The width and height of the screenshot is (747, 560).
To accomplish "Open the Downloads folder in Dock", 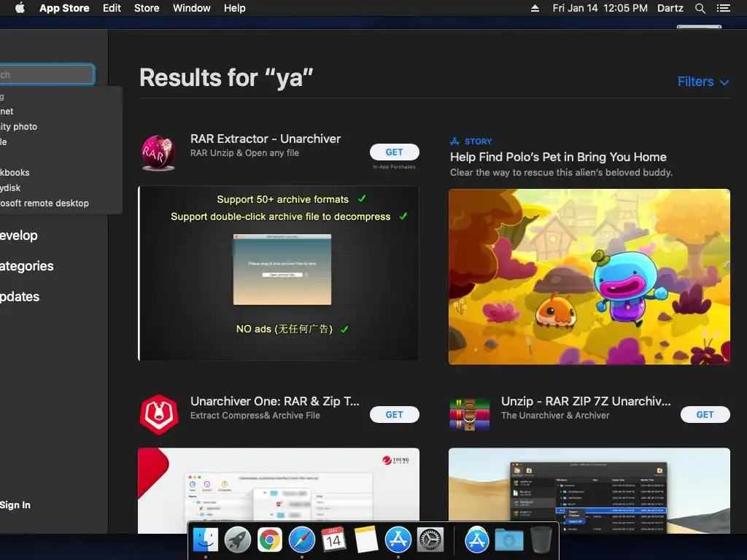I will 508,540.
